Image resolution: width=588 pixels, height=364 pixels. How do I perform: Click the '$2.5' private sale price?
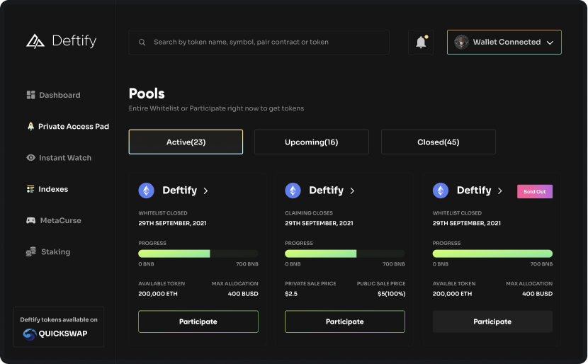click(291, 294)
